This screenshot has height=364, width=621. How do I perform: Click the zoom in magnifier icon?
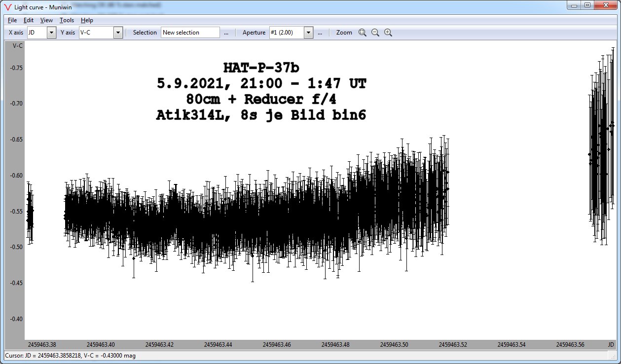388,33
